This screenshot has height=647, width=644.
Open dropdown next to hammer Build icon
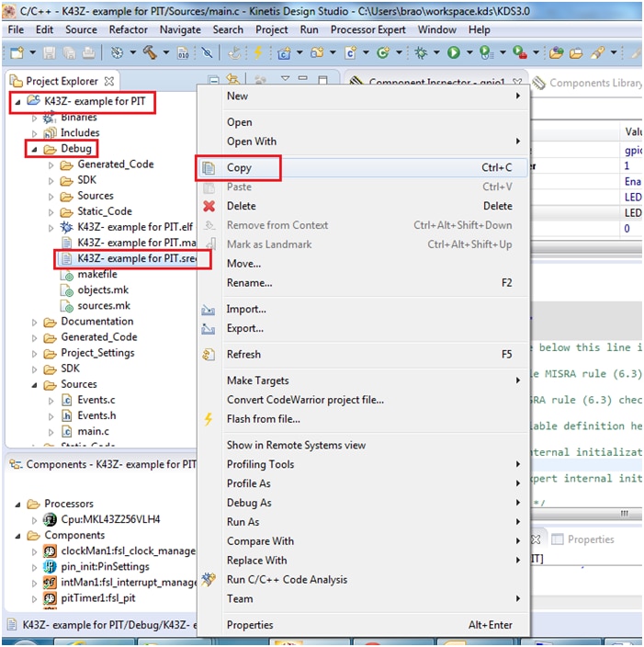[166, 52]
